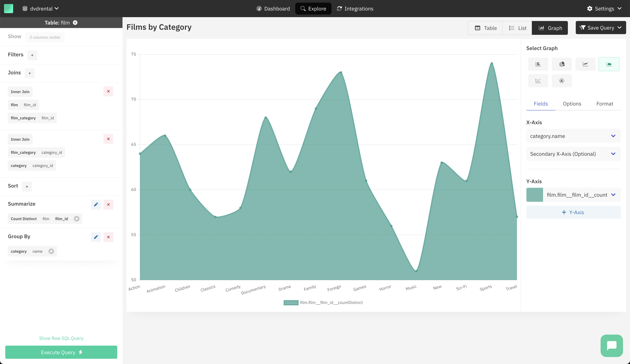Viewport: 630px width, 364px height.
Task: Select the radar chart graph type
Action: (x=562, y=81)
